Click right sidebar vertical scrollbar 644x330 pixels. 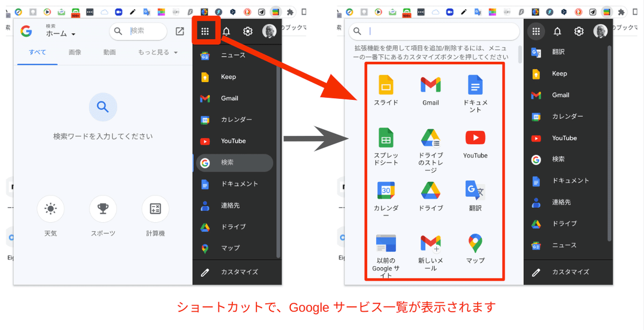point(609,143)
